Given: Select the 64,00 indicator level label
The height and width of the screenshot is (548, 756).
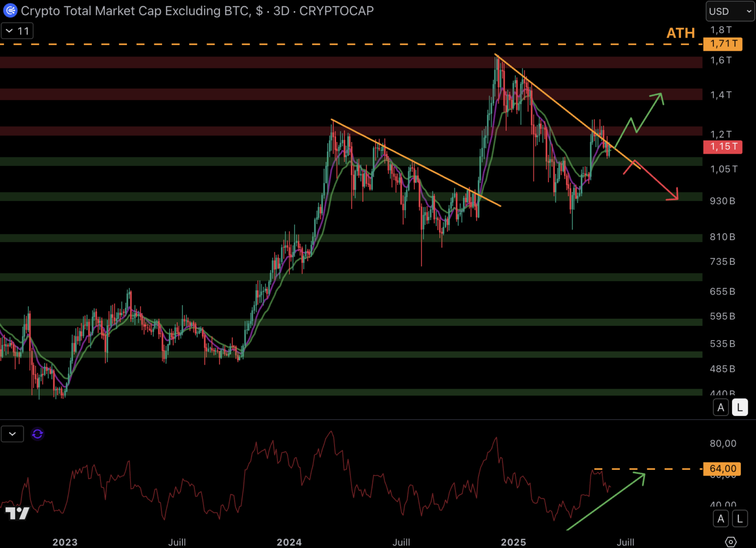Looking at the screenshot, I should tap(722, 469).
